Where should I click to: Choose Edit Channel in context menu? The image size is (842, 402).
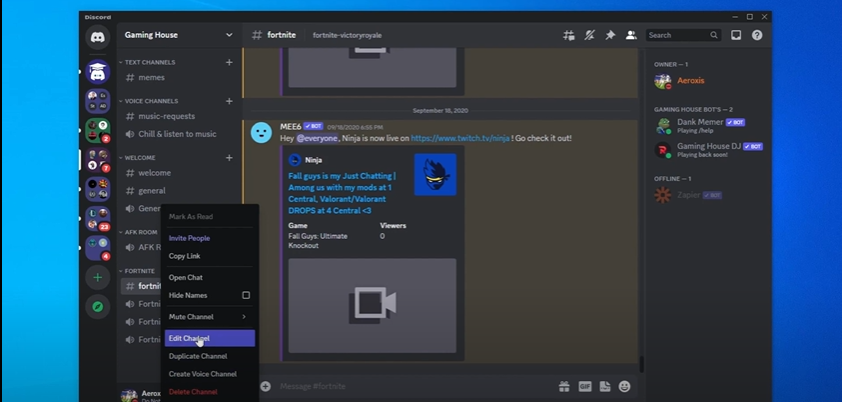[209, 338]
